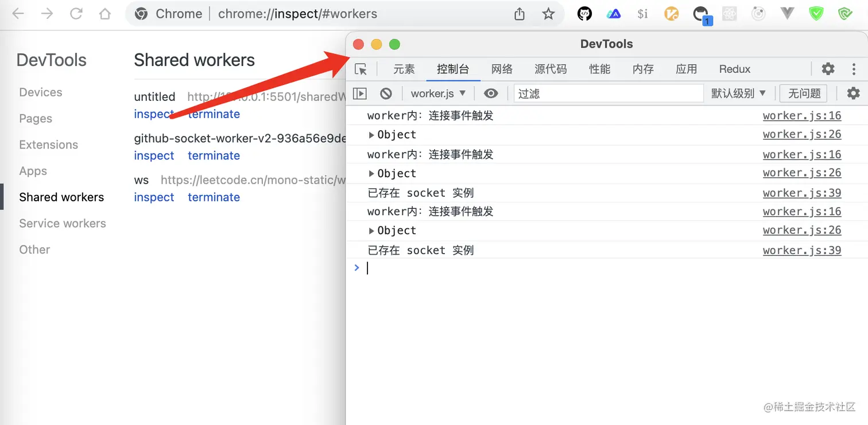The image size is (868, 425).
Task: Reload the chrome://inspect page
Action: pos(76,14)
